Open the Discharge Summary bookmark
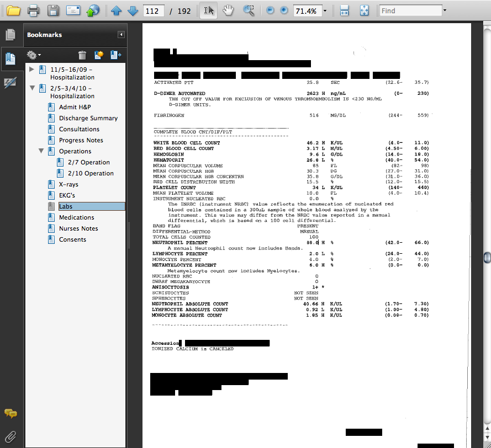Image resolution: width=491 pixels, height=448 pixels. point(88,118)
